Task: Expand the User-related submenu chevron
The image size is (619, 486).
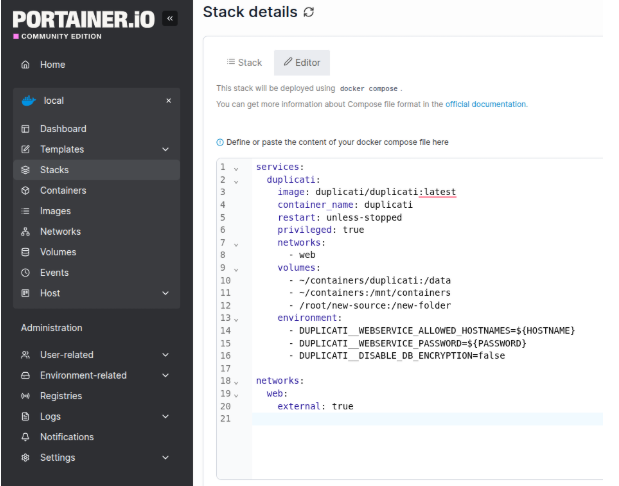Action: [166, 355]
